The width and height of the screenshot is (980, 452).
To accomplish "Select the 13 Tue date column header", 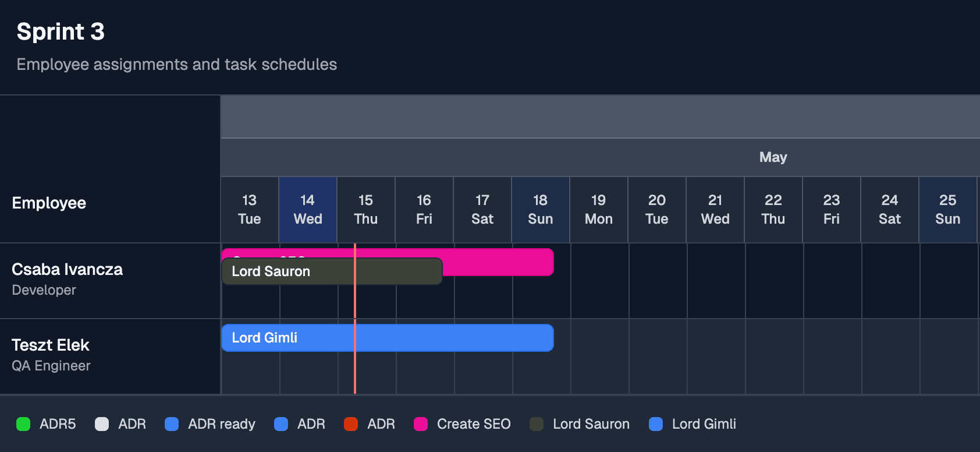I will click(250, 210).
